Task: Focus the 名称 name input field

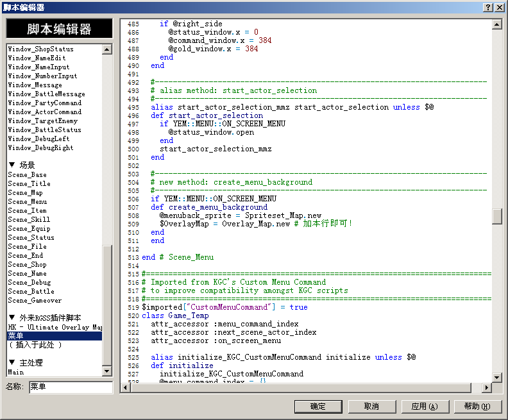Action: 71,387
